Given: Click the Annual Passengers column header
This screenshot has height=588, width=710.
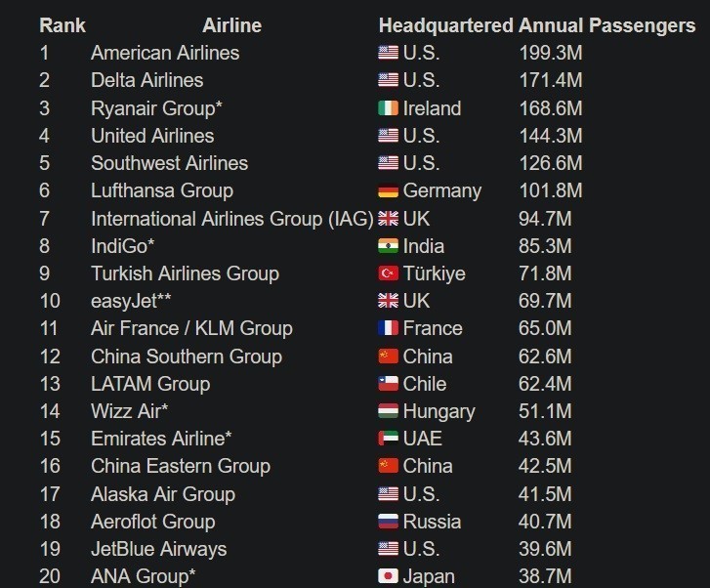Looking at the screenshot, I should (x=606, y=25).
